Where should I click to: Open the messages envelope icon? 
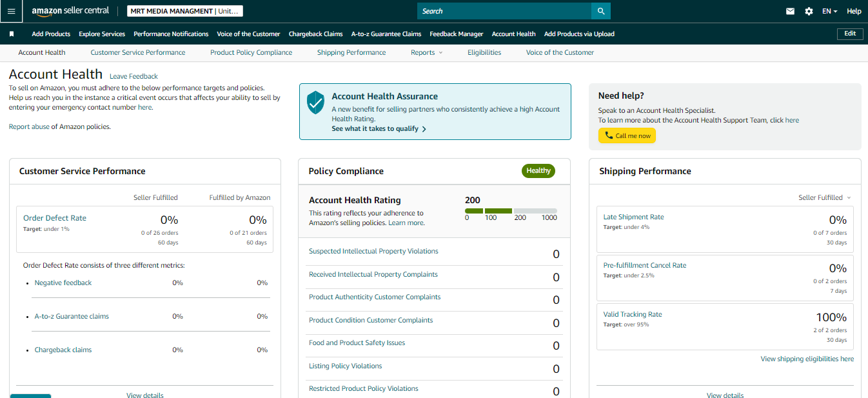(x=790, y=11)
